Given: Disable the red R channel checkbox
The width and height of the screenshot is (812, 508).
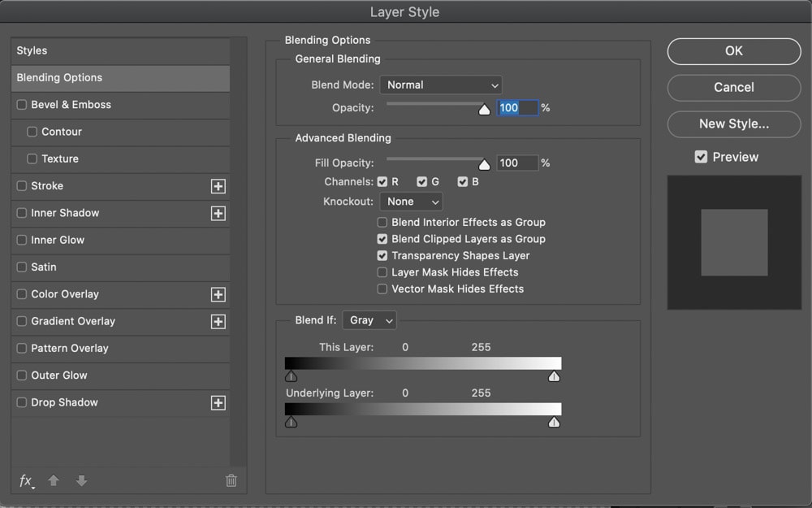Looking at the screenshot, I should (382, 182).
